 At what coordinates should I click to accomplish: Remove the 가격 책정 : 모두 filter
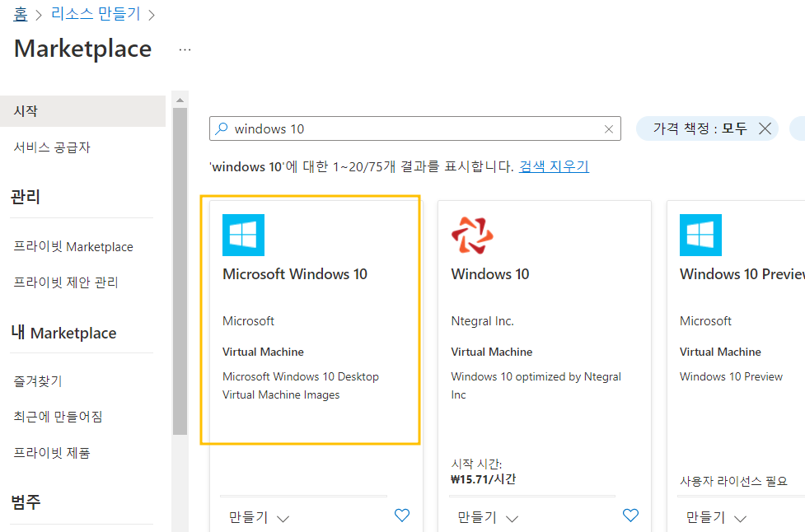[765, 128]
